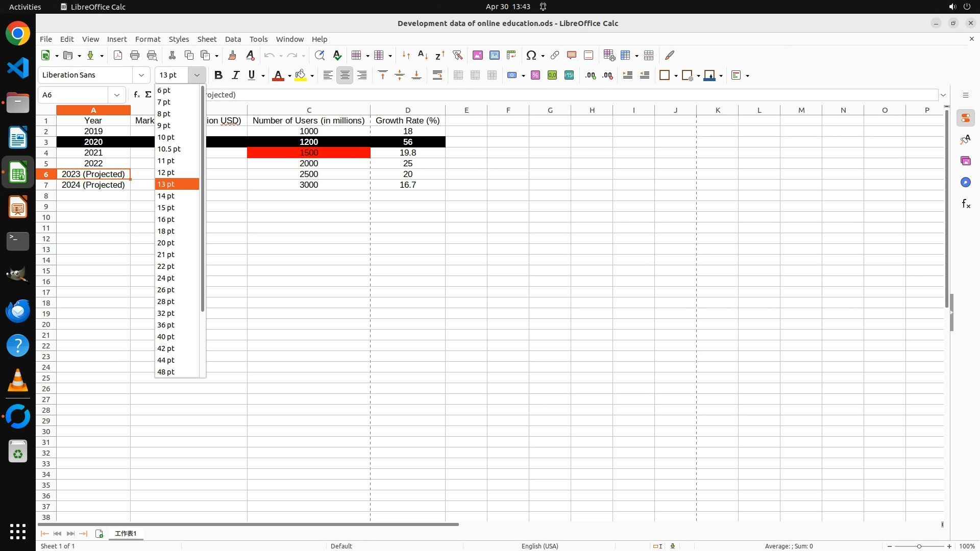Click the Wrap Text icon
Image resolution: width=980 pixels, height=551 pixels.
click(437, 75)
